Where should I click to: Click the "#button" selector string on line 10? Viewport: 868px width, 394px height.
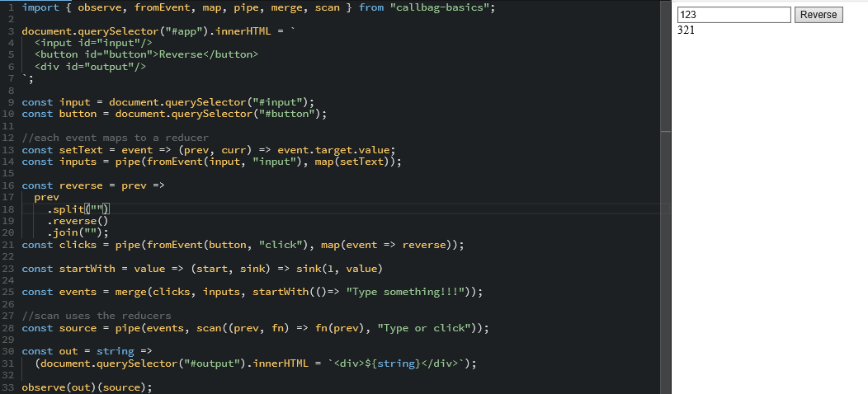(287, 114)
